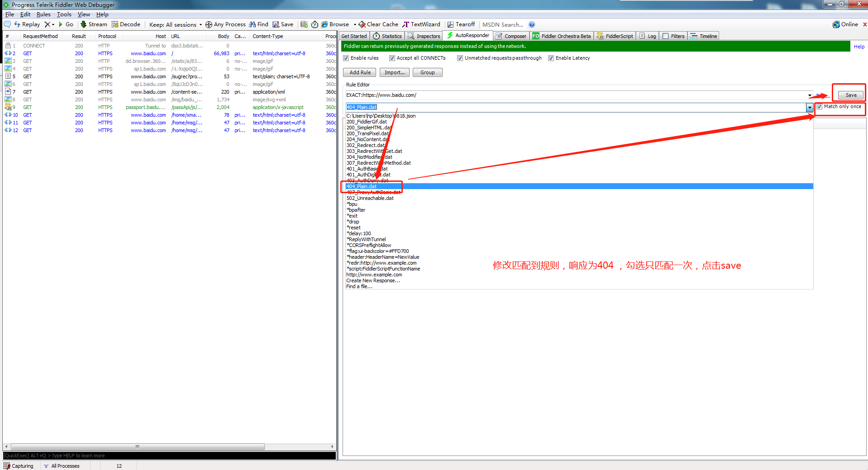Expand the EXACT match rule dropdown arrow

pyautogui.click(x=810, y=95)
